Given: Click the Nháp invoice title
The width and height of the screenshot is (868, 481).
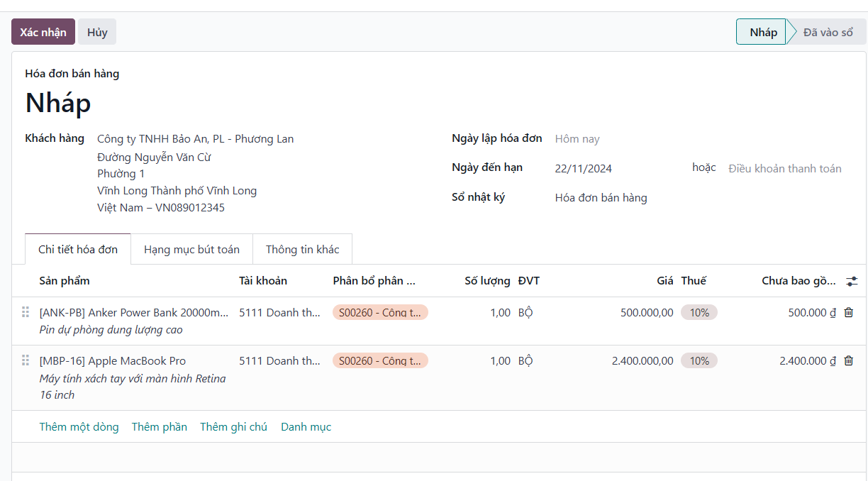Looking at the screenshot, I should (x=58, y=104).
